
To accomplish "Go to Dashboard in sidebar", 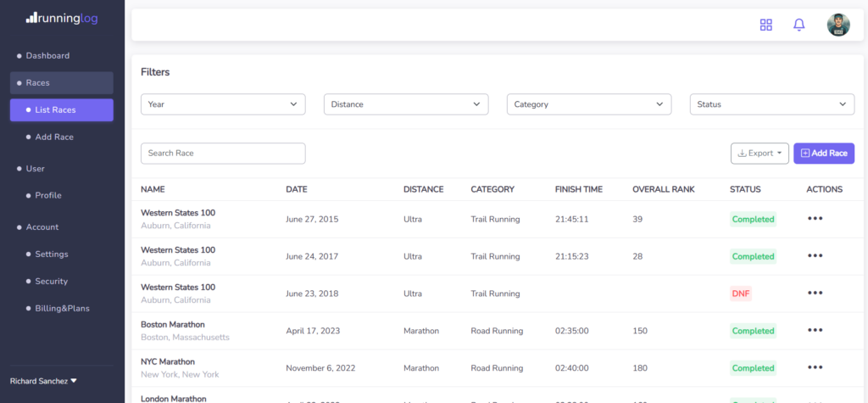I will click(x=47, y=56).
